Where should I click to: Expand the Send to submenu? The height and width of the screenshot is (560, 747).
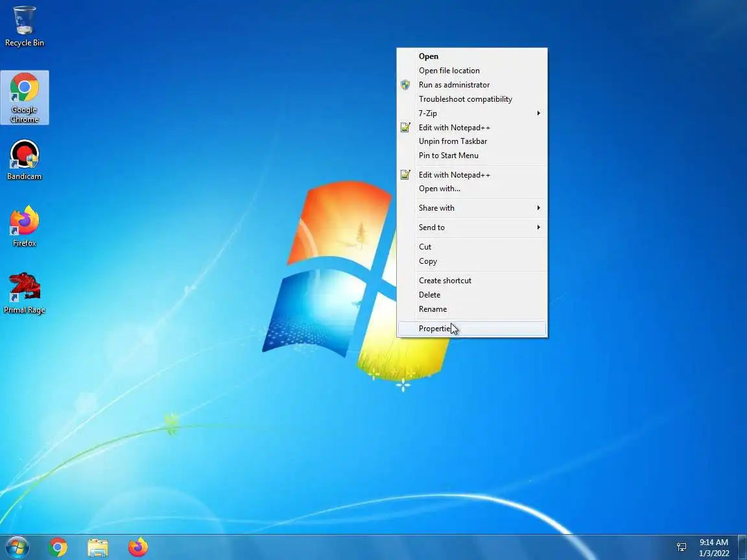point(471,227)
